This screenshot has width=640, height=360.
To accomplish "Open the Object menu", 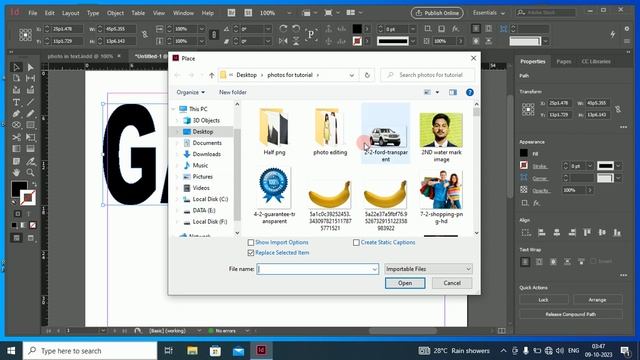I will click(116, 13).
